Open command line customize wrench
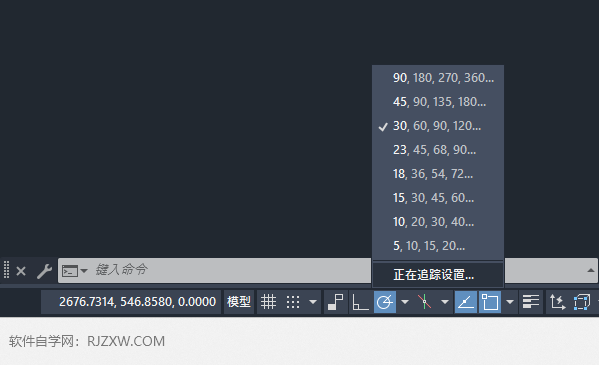The height and width of the screenshot is (365, 599). 44,271
